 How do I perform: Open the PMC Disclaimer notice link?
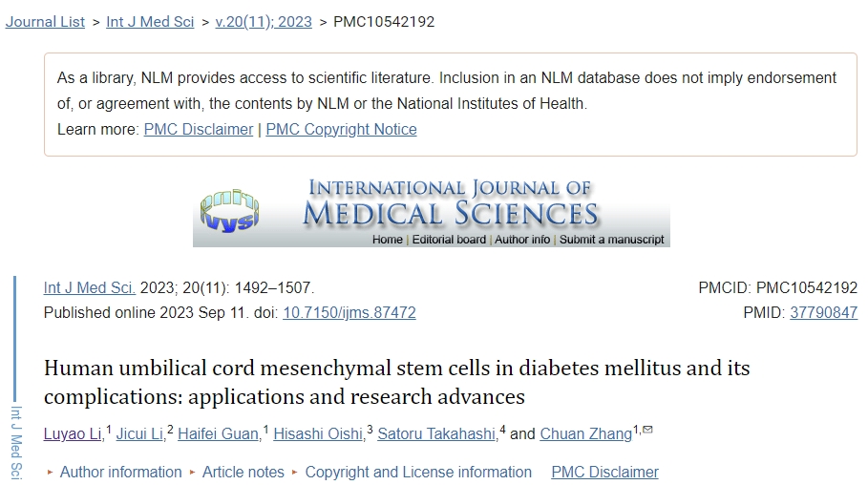coord(199,129)
